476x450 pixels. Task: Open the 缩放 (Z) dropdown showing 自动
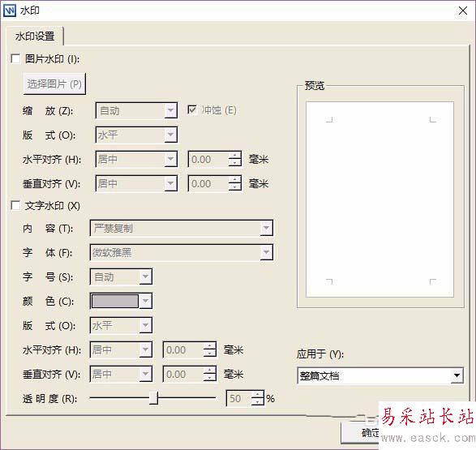tap(136, 111)
